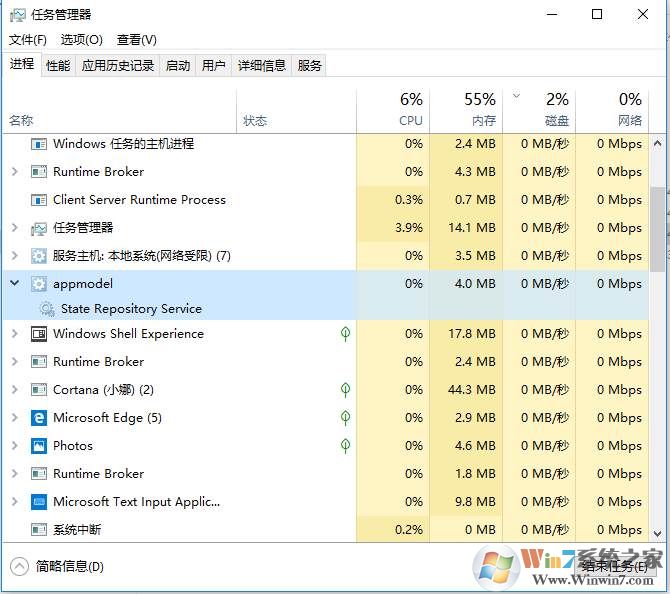Collapse the appmodel process group
This screenshot has height=594, width=670.
pyautogui.click(x=15, y=283)
